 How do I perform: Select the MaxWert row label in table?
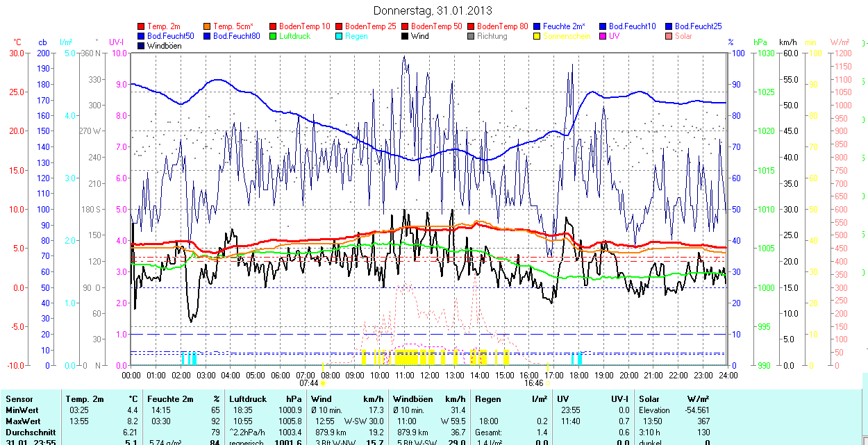(23, 421)
